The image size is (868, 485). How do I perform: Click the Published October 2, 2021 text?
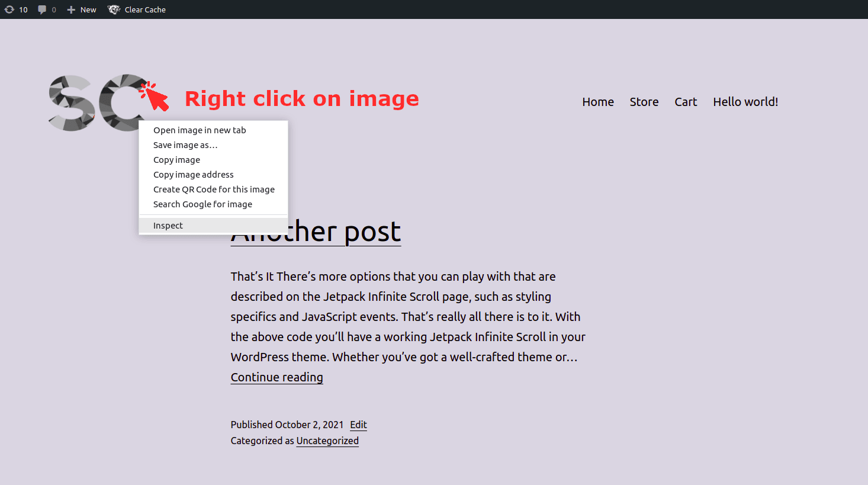pyautogui.click(x=287, y=425)
